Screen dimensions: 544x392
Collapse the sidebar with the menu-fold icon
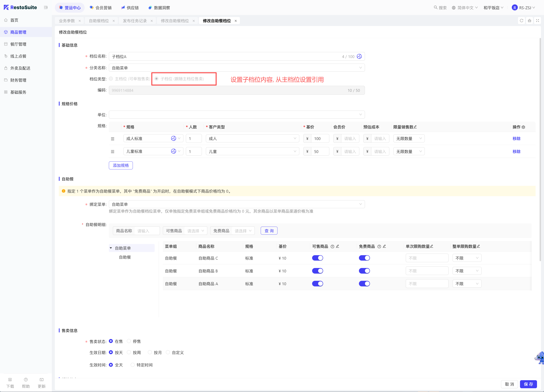click(x=46, y=8)
